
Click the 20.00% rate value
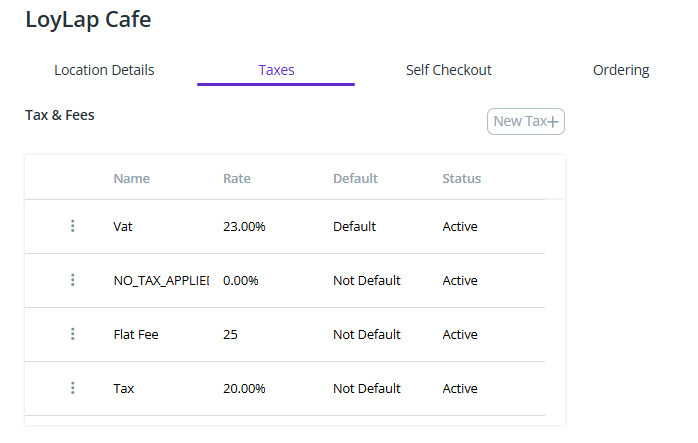tap(244, 389)
